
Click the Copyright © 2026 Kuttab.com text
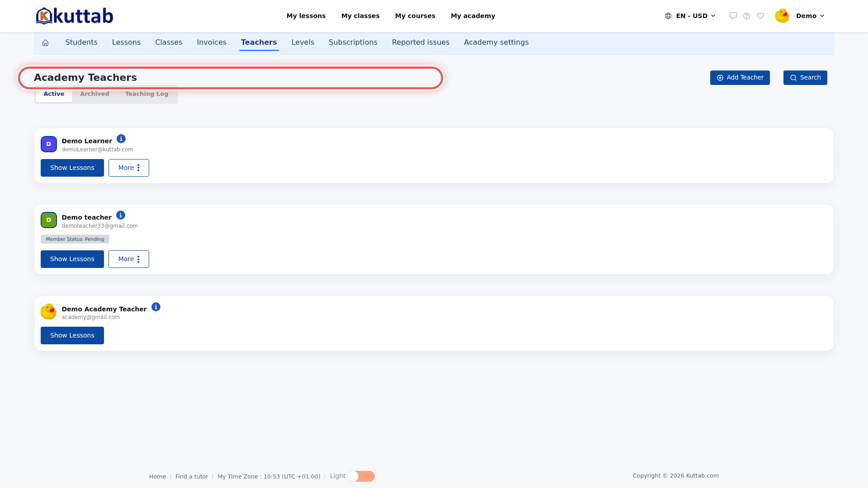pyautogui.click(x=676, y=476)
